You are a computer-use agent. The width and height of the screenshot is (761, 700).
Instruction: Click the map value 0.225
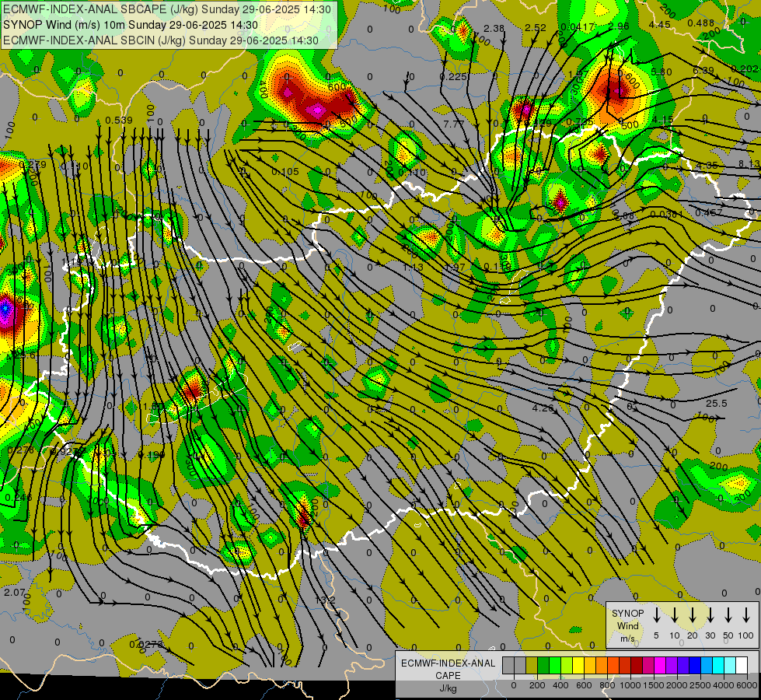tap(454, 77)
